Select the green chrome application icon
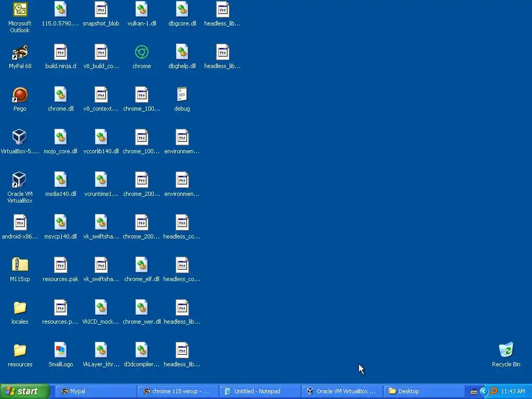 [141, 52]
